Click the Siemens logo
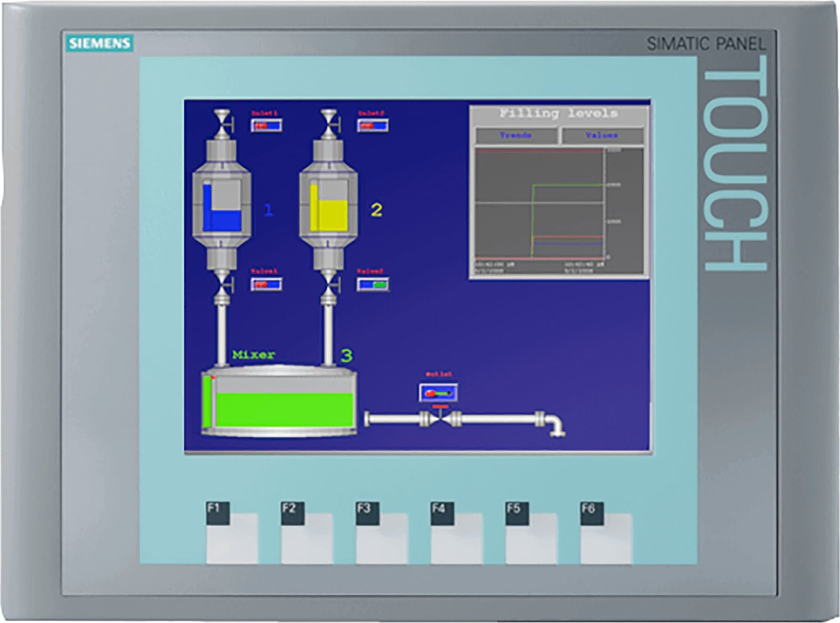The width and height of the screenshot is (840, 623). tap(99, 43)
